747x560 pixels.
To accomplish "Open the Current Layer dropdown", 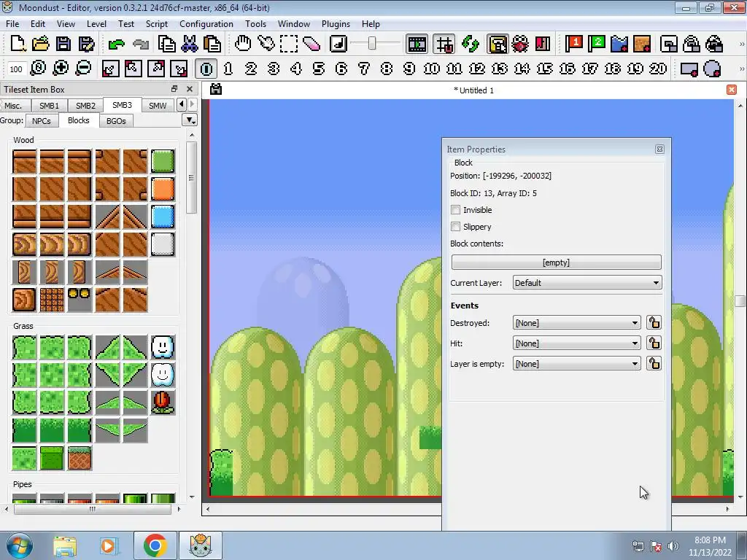I will coord(587,283).
